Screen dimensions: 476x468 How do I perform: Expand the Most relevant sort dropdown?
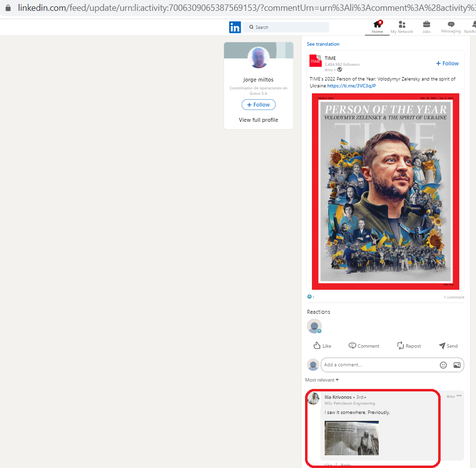tap(322, 380)
